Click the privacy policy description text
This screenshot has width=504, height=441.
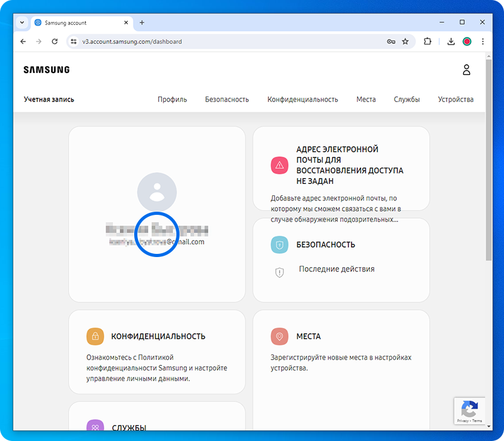(x=156, y=368)
